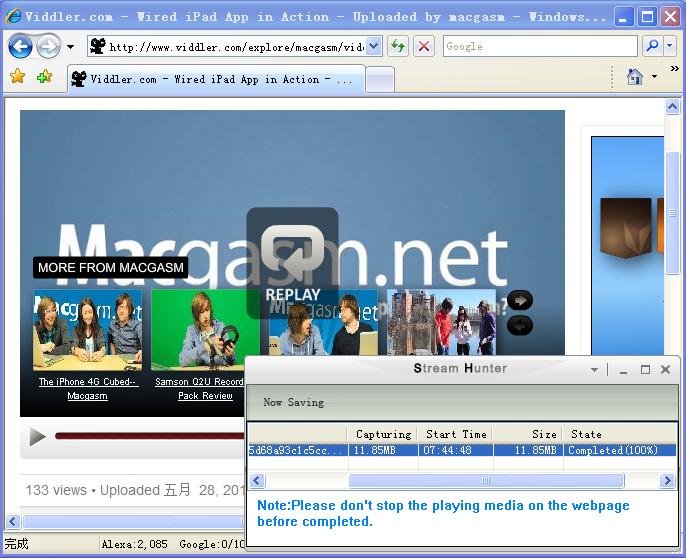Click Stream Hunter list scroll left arrow
686x558 pixels.
(257, 481)
